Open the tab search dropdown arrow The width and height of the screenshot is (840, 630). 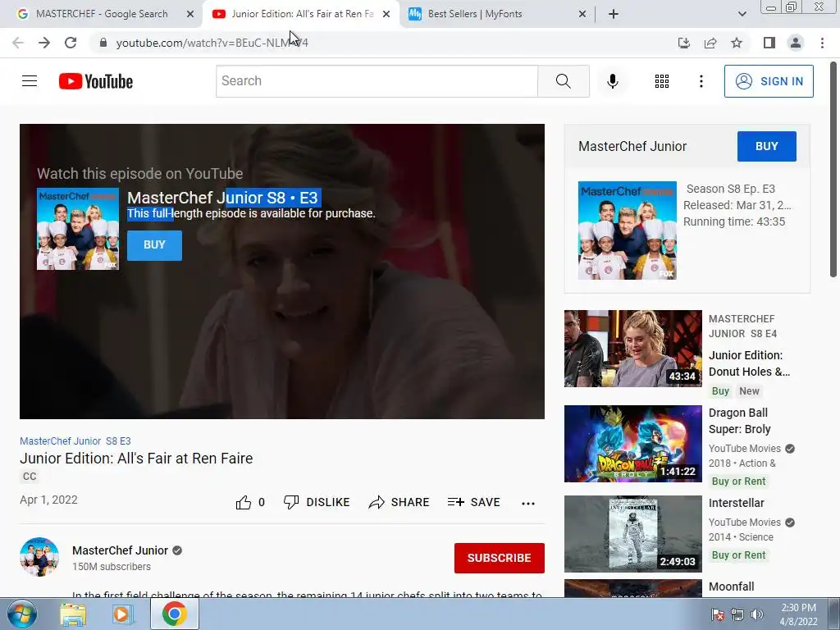click(742, 14)
